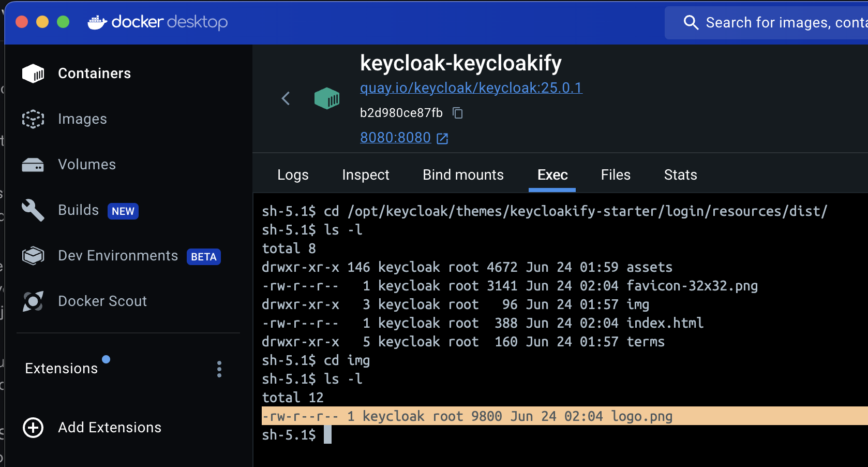Click the green fullscreen window button

click(63, 22)
